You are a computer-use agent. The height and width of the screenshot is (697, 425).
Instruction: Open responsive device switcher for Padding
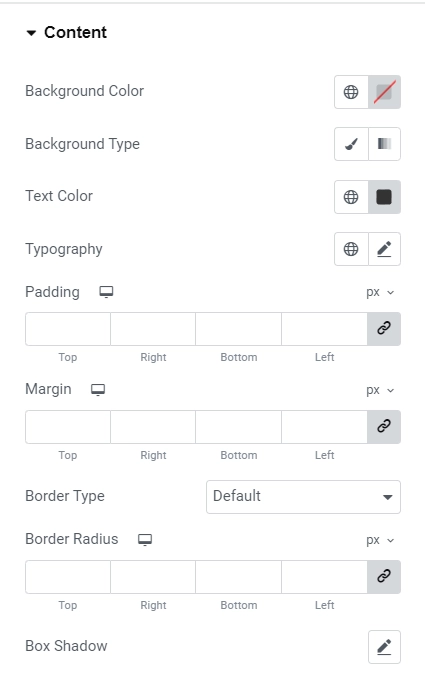[x=106, y=292]
